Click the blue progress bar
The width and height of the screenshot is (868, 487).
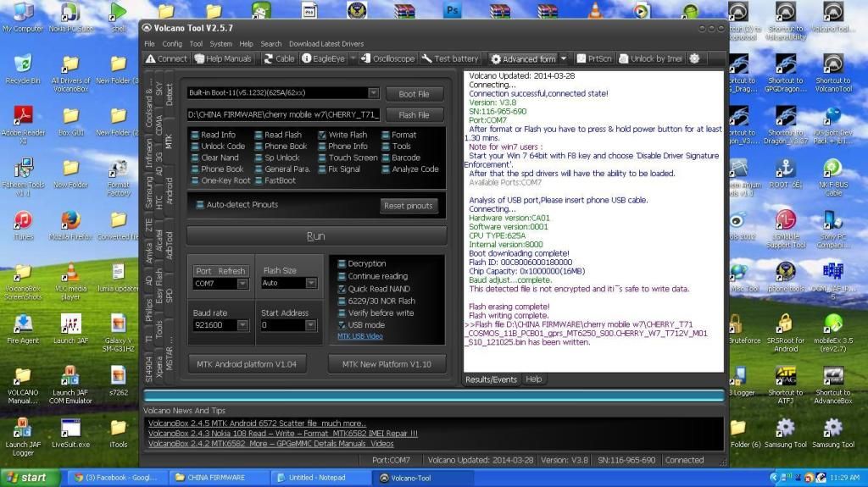433,395
